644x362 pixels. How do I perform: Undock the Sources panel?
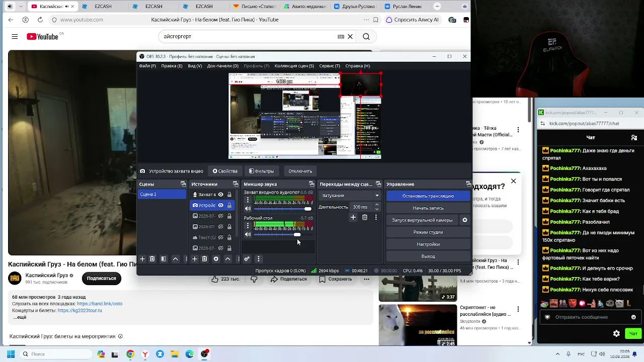tap(235, 184)
